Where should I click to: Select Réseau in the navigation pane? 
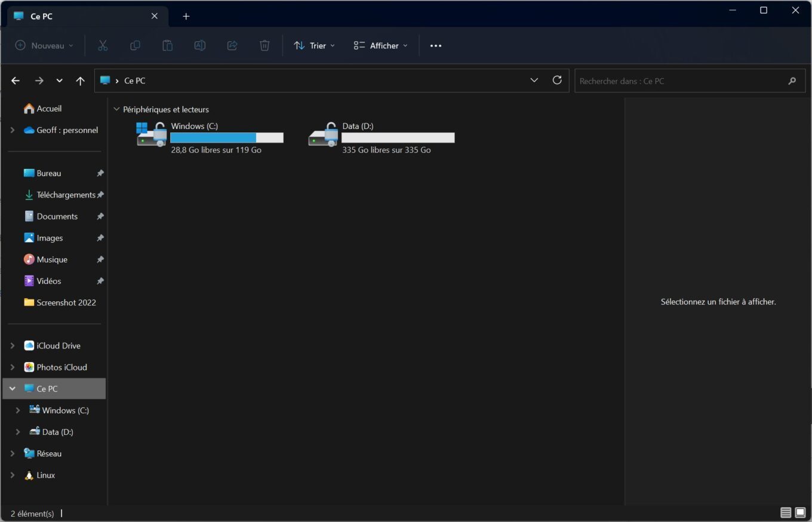[x=42, y=453]
